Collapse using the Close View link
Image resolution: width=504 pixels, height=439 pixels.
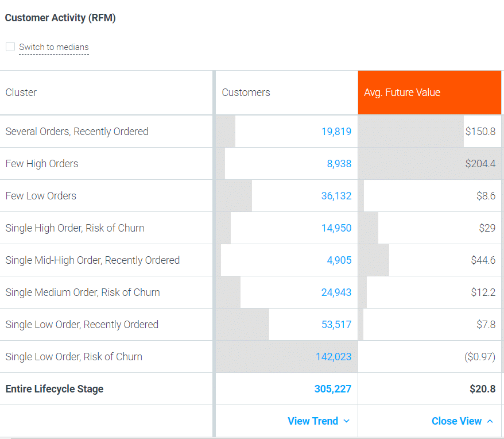[x=456, y=421]
